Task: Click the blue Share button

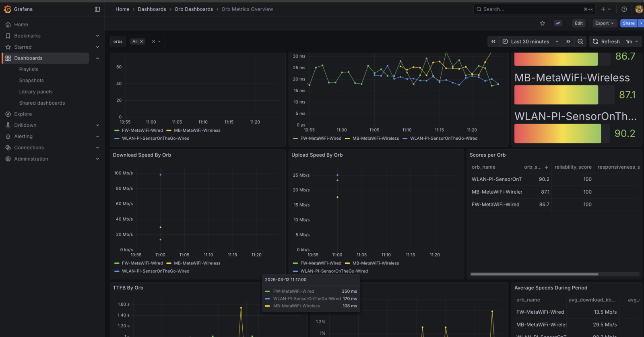Action: coord(629,23)
